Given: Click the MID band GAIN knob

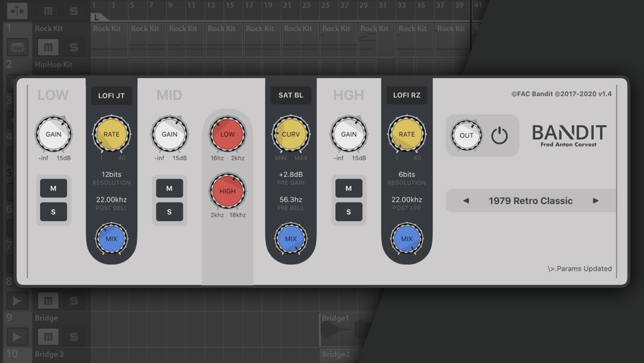Looking at the screenshot, I should tap(169, 134).
